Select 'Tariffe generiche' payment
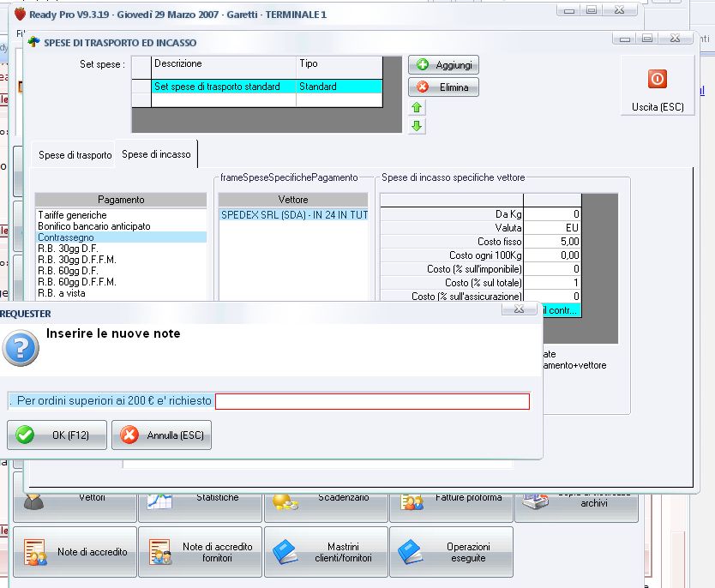The width and height of the screenshot is (715, 588). pos(121,215)
